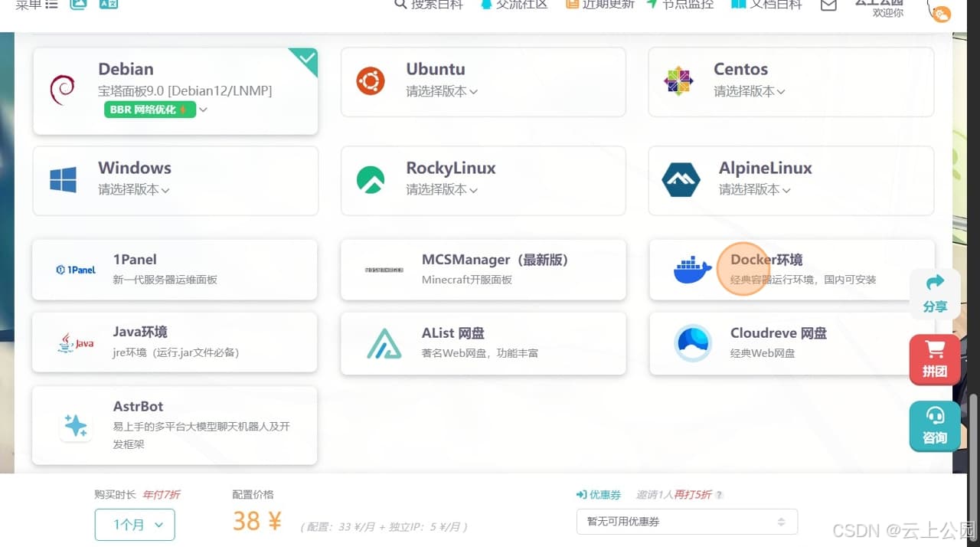Click the Debian swirl logo
This screenshot has width=980, height=547.
pyautogui.click(x=62, y=90)
